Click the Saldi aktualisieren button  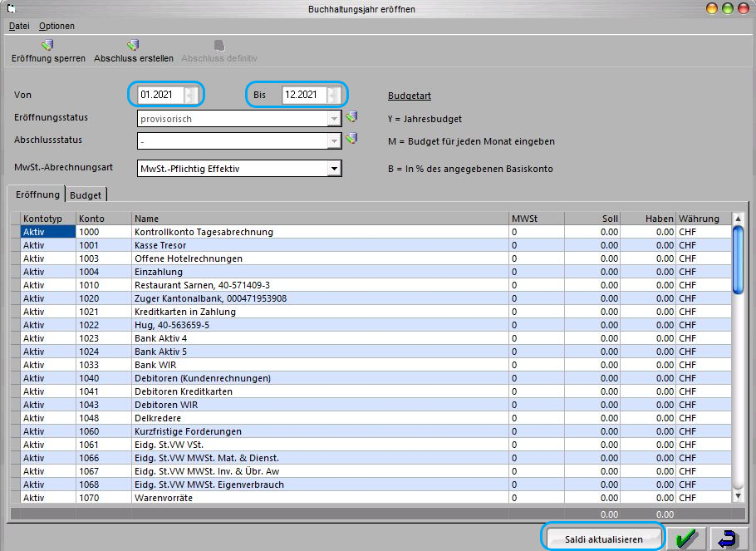pos(604,539)
